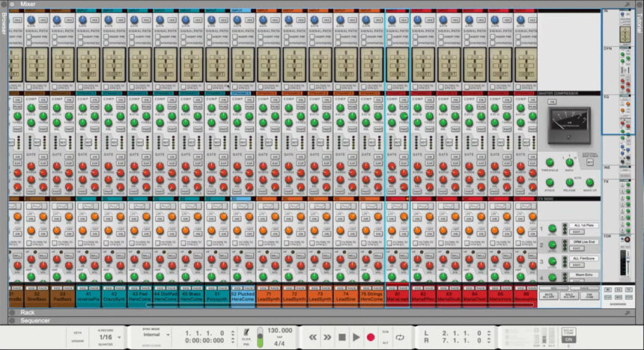Toggle Comp ON for 81 MariaLead channel
Screen dimensions: 644x350
(404, 99)
